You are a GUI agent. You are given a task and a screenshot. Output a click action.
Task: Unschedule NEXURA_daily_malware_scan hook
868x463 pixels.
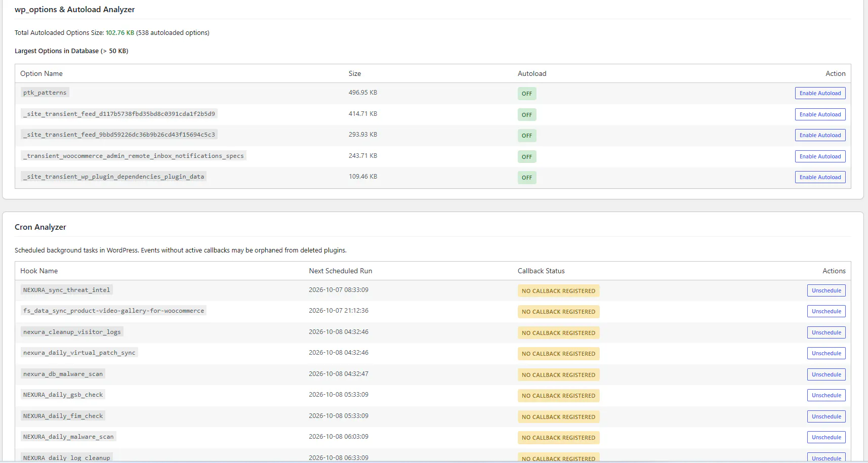[x=826, y=437]
